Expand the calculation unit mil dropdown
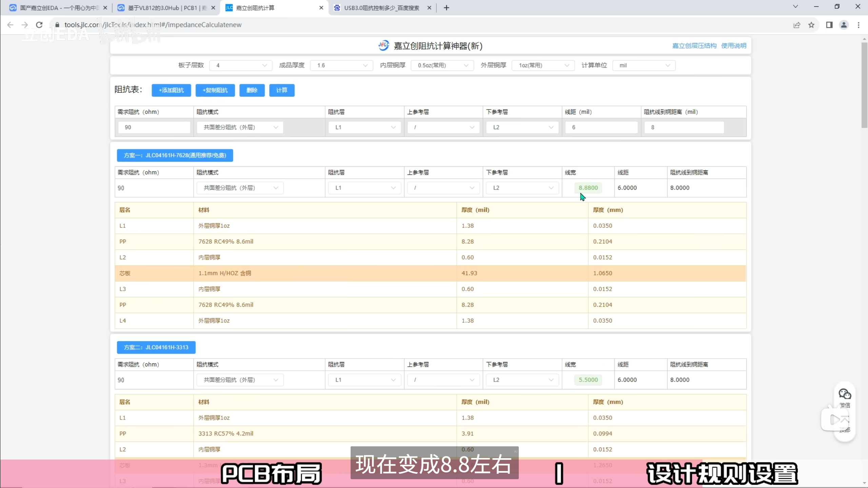Screen dimensions: 868x488 (644, 65)
